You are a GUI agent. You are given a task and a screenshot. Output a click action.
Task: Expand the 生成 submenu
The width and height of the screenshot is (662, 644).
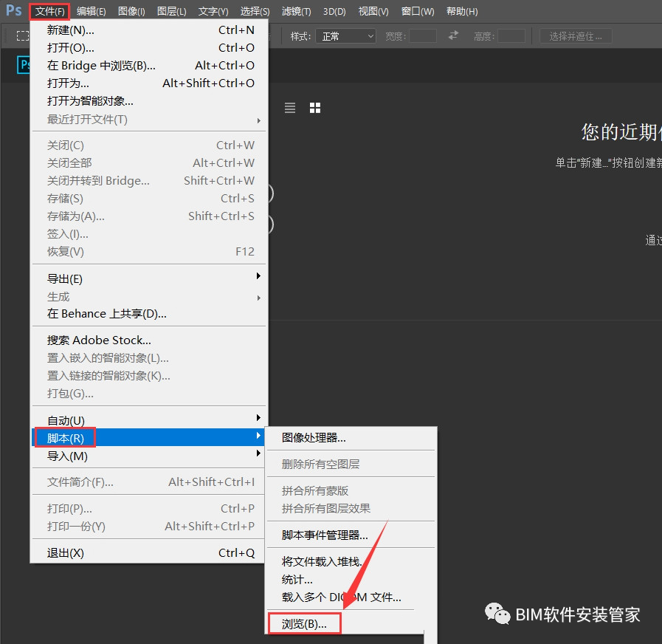pyautogui.click(x=149, y=297)
